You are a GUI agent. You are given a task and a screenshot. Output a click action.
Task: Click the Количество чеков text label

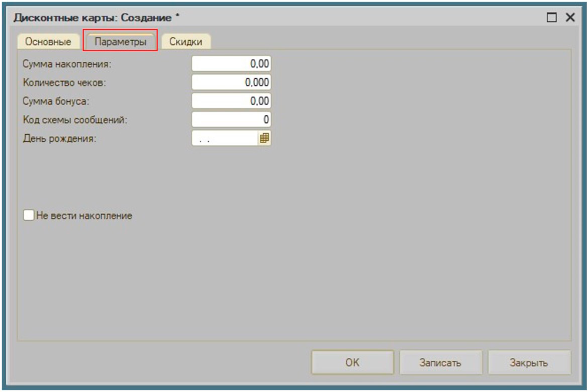(x=65, y=82)
